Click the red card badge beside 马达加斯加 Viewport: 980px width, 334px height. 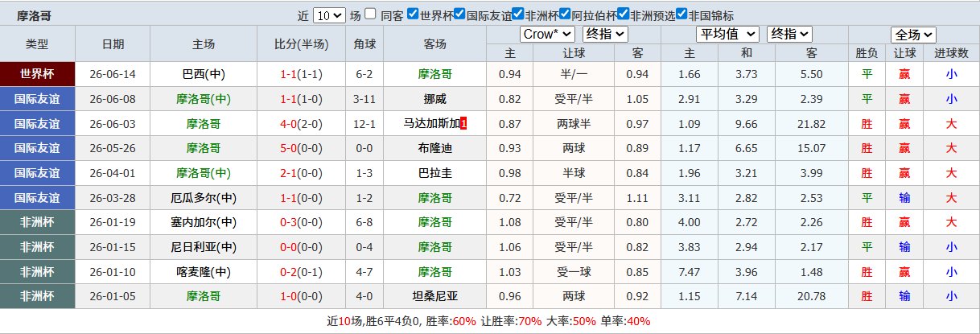pyautogui.click(x=463, y=124)
